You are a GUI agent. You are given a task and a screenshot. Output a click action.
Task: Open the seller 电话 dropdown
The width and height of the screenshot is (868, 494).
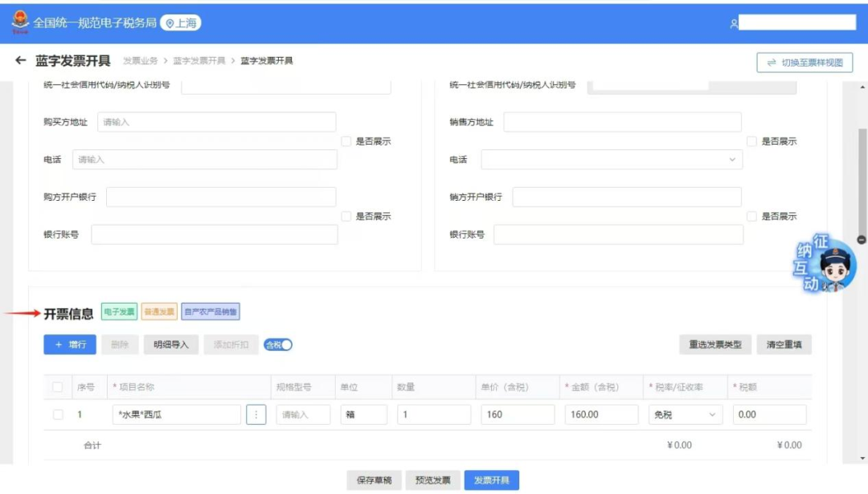[612, 159]
